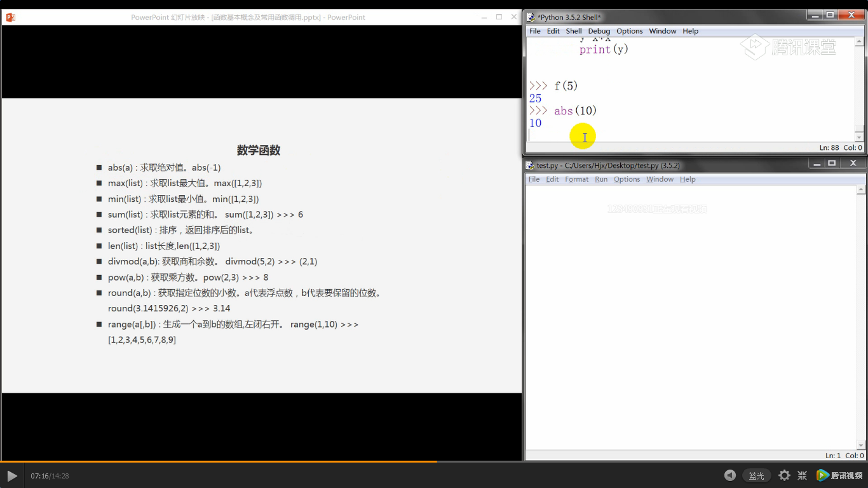Open the Options menu of the Python Shell
Viewport: 868px width, 488px height.
(629, 30)
